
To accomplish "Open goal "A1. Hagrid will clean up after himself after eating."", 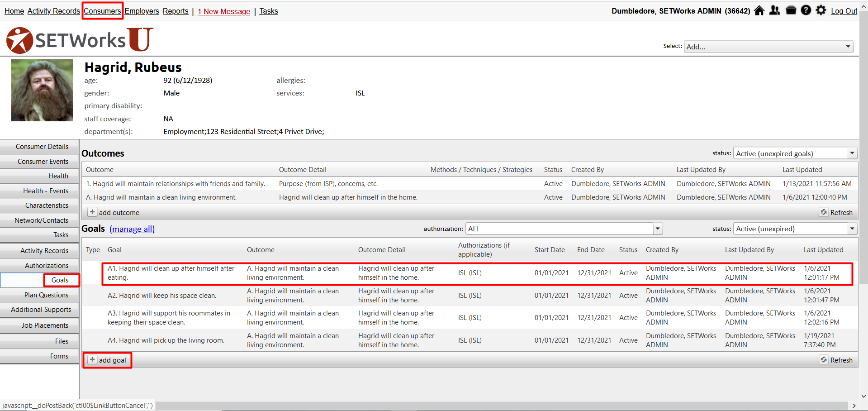I will click(x=470, y=273).
